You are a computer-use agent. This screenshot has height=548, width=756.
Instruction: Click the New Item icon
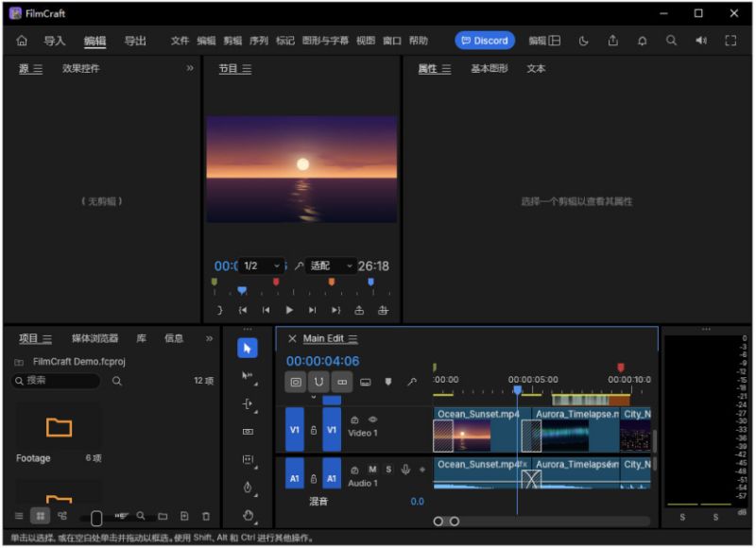(184, 516)
